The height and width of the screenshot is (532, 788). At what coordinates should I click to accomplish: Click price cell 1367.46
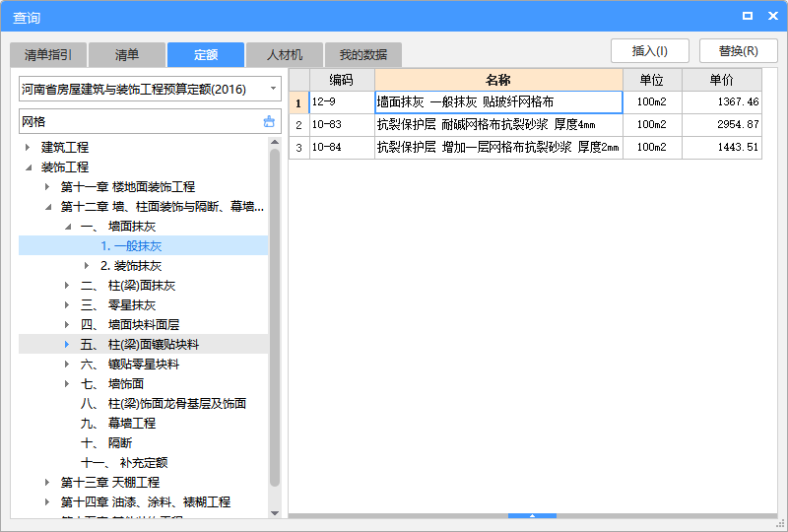722,102
